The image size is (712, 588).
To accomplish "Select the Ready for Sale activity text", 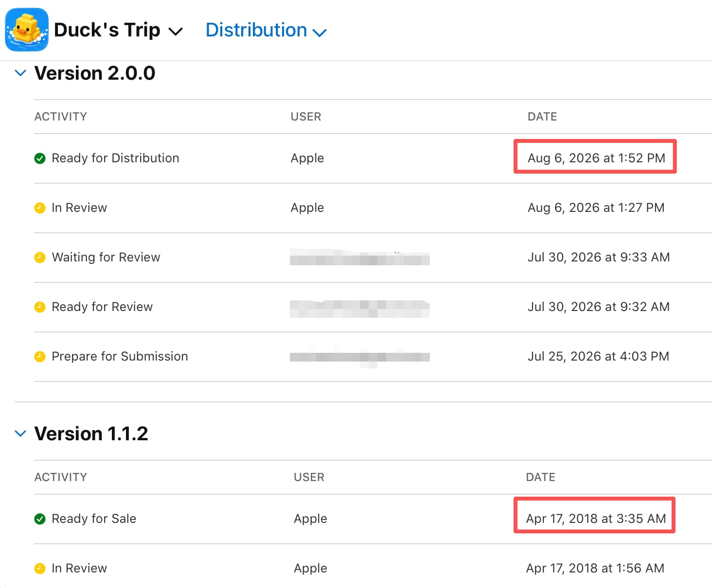I will point(94,519).
